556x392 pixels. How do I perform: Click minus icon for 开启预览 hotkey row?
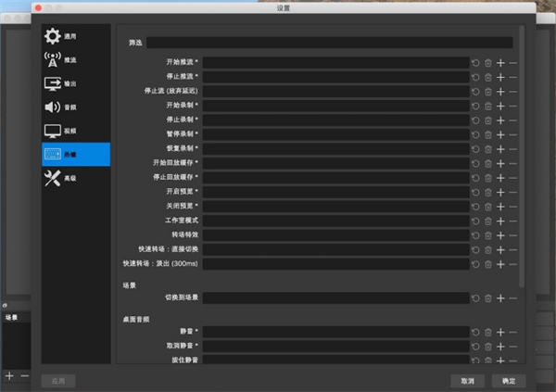click(512, 192)
